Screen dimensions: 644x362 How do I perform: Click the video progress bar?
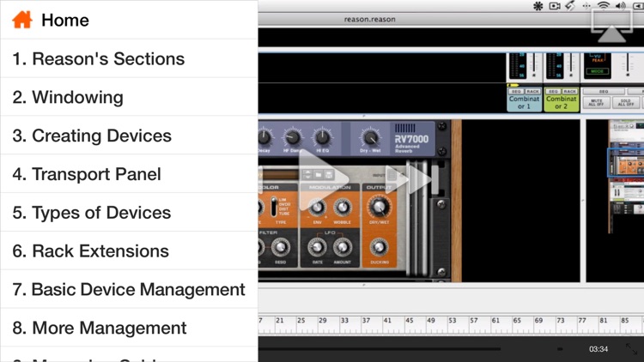(x=380, y=349)
